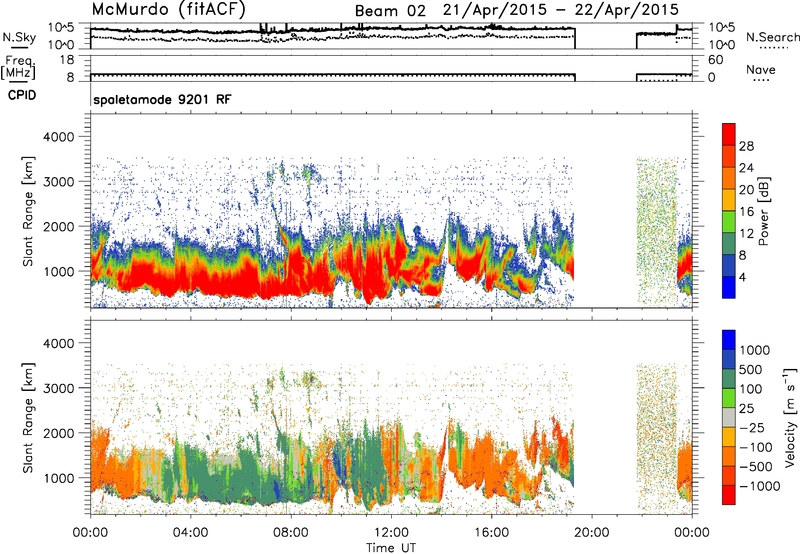Click the light green 12–16 dB Power segment
The width and height of the screenshot is (800, 554).
click(729, 222)
